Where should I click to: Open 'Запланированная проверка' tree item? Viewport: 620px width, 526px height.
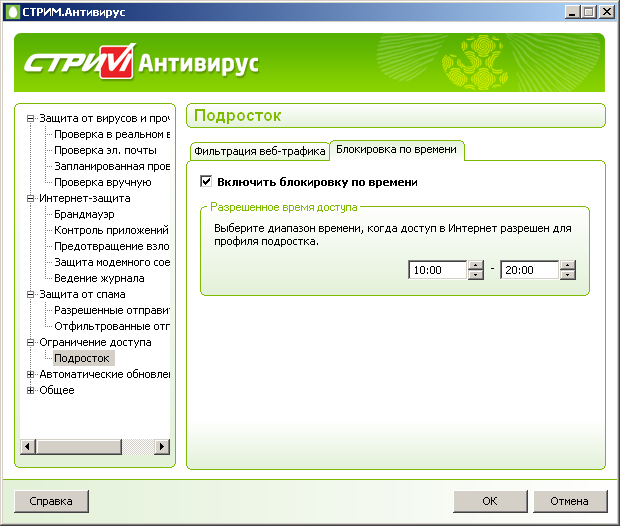[112, 166]
